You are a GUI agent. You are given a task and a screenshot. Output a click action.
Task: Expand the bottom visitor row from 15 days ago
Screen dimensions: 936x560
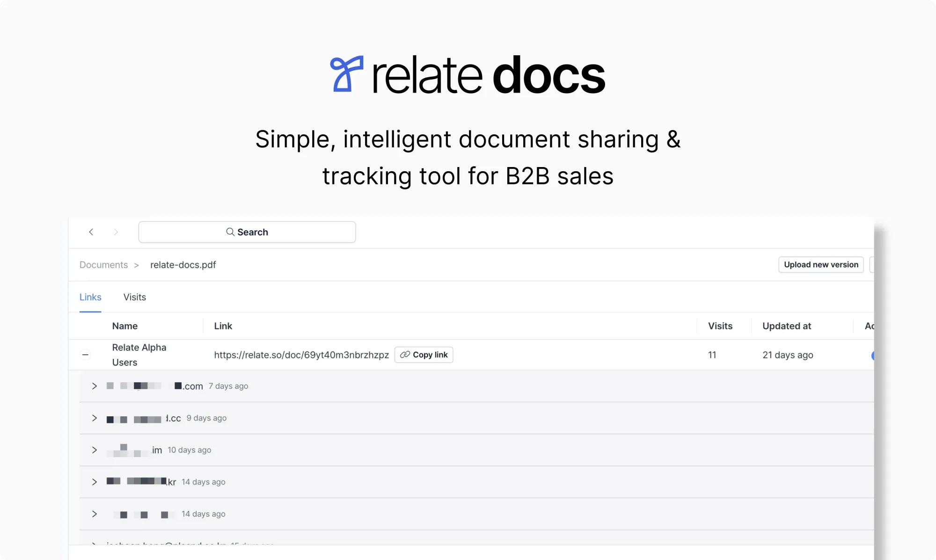(94, 545)
